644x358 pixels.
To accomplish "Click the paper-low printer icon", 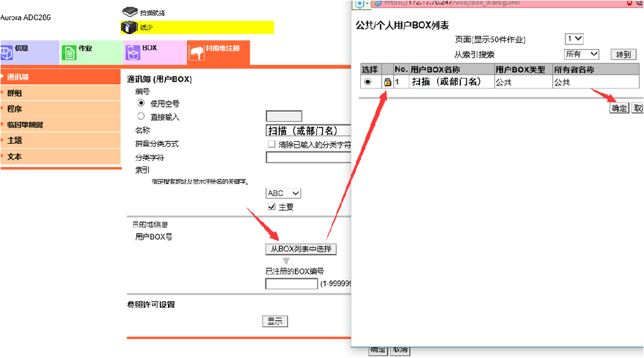I will 129,28.
